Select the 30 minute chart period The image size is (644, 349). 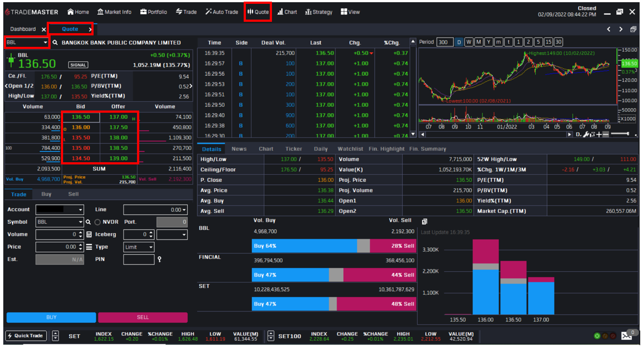coord(558,42)
